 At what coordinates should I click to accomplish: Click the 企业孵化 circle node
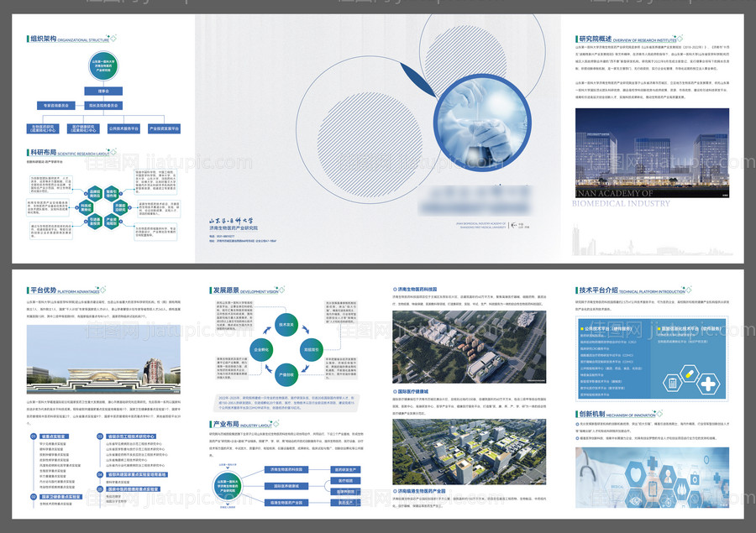(260, 347)
